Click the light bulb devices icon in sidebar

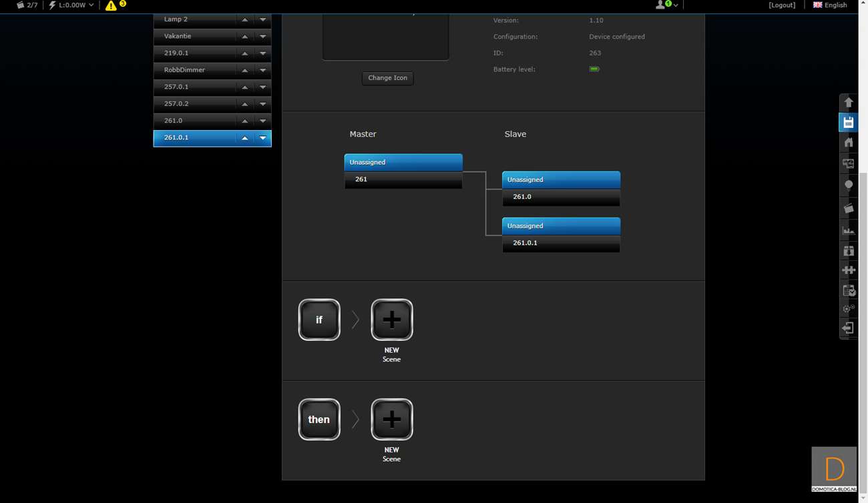coord(848,185)
